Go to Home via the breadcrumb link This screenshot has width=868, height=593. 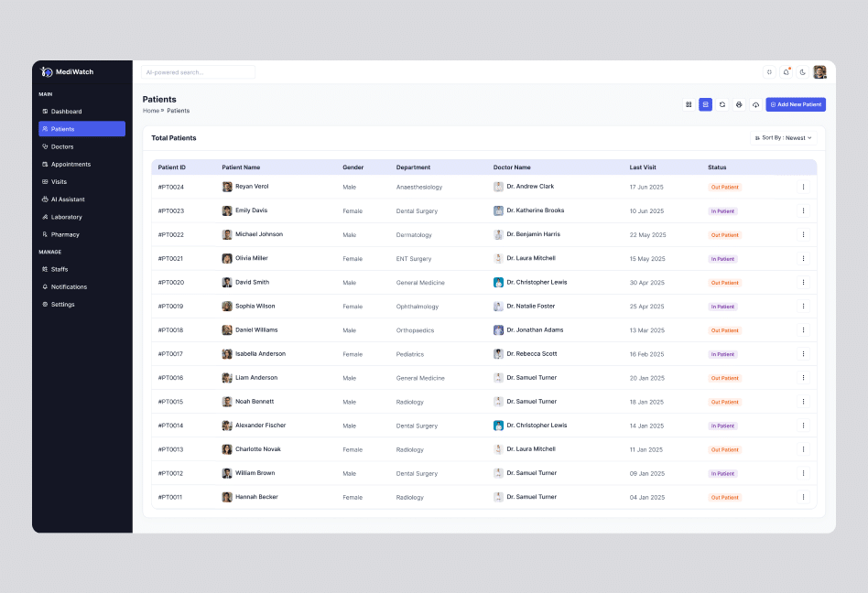point(150,110)
